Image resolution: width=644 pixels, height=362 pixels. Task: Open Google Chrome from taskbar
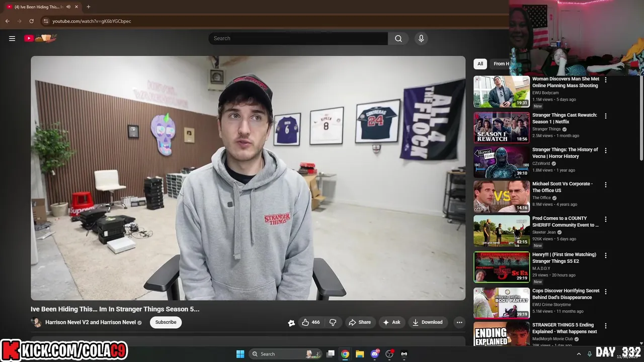coord(345,354)
